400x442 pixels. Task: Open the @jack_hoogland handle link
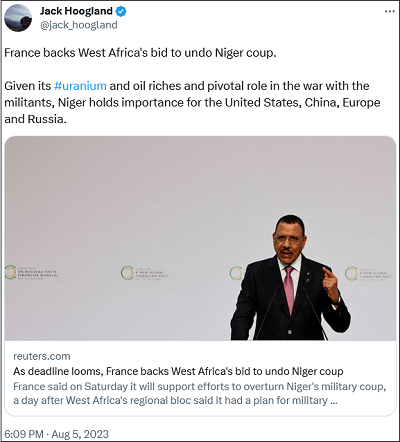79,25
